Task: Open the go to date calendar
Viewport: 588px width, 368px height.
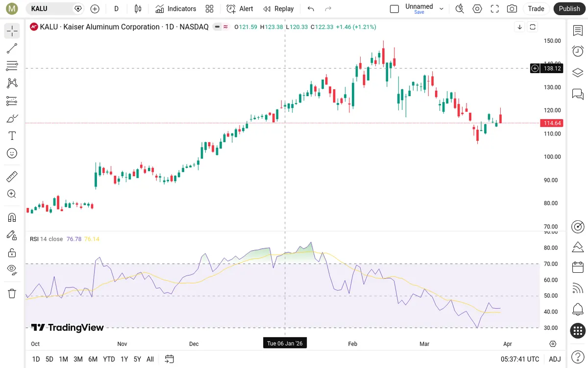Action: coord(170,359)
